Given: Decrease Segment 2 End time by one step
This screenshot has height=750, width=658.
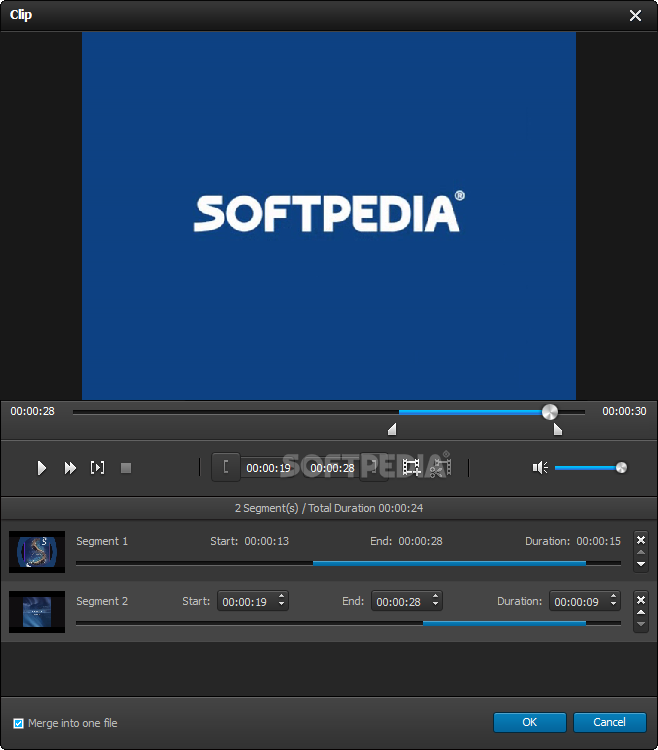Looking at the screenshot, I should click(435, 605).
